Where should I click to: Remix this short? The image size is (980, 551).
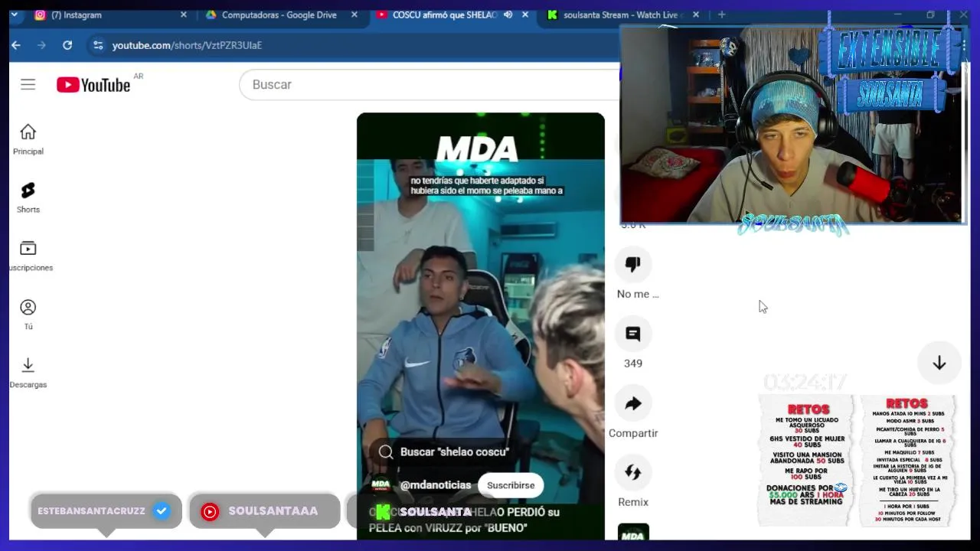633,472
